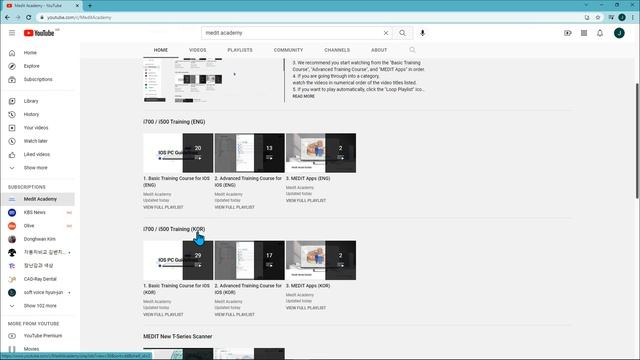
Task: Open the account avatar menu
Action: click(x=619, y=33)
